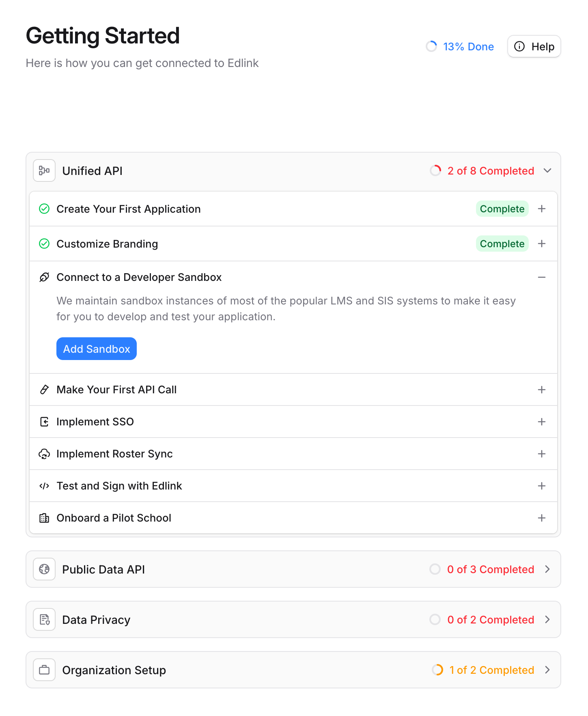
Task: Expand the Implement Roster Sync step
Action: 542,454
